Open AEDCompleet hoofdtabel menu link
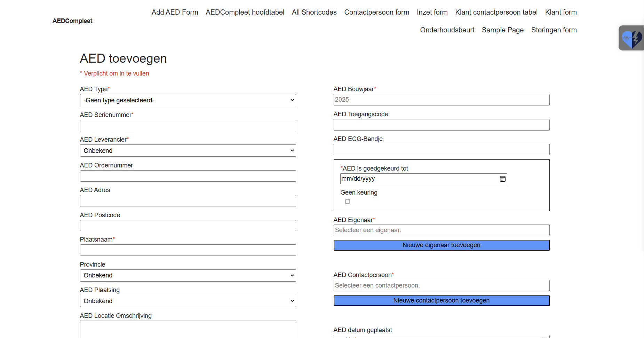Viewport: 644px width, 338px height. 245,12
